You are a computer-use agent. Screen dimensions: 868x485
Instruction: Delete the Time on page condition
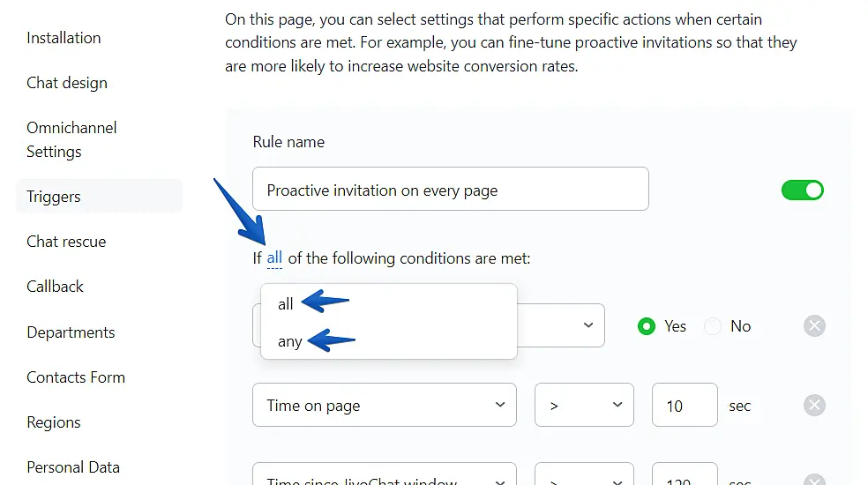[814, 406]
